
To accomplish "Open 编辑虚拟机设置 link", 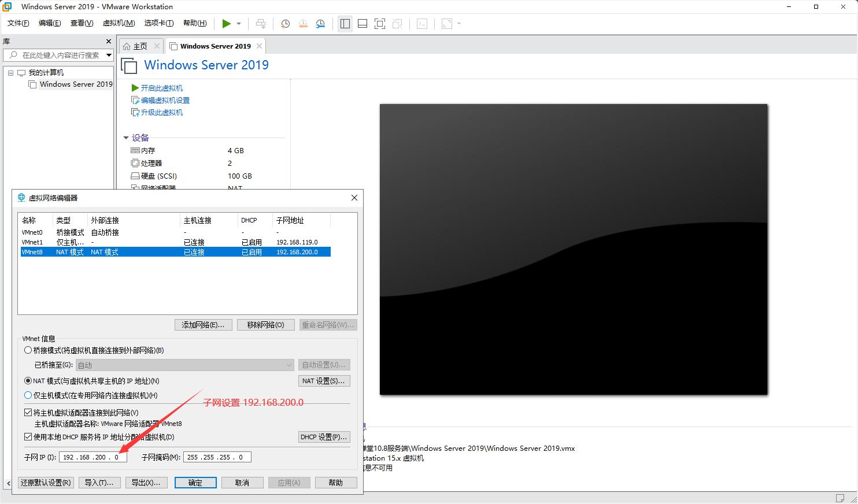I will click(x=165, y=100).
